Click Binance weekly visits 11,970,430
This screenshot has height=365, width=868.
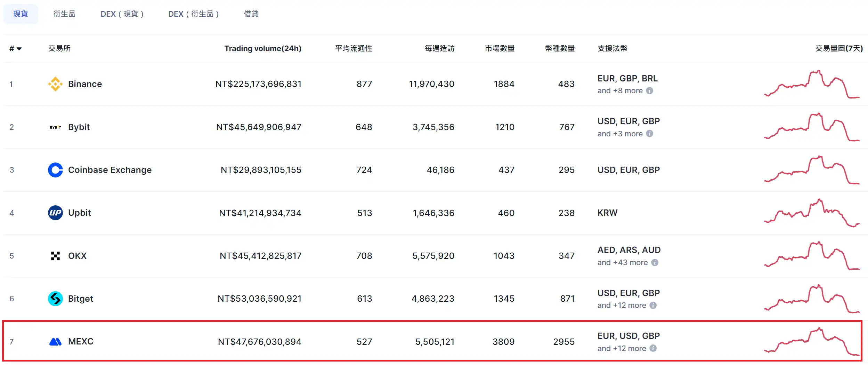431,84
